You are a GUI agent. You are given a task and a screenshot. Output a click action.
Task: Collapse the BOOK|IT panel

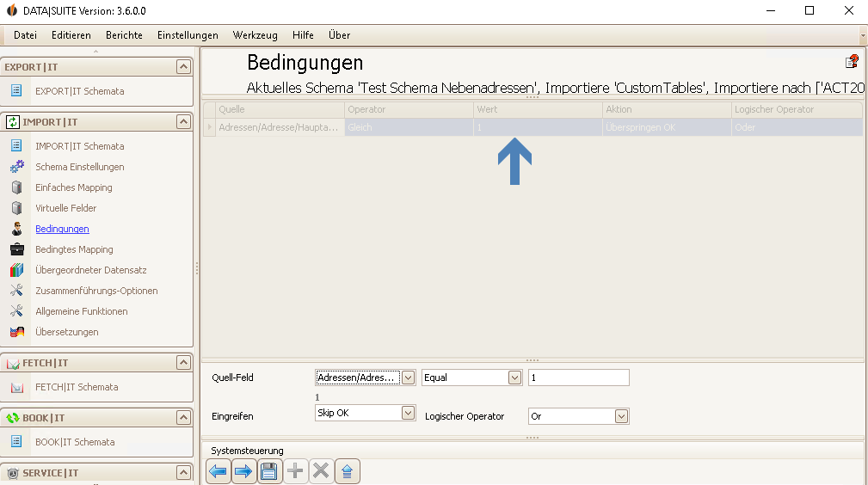(x=183, y=417)
